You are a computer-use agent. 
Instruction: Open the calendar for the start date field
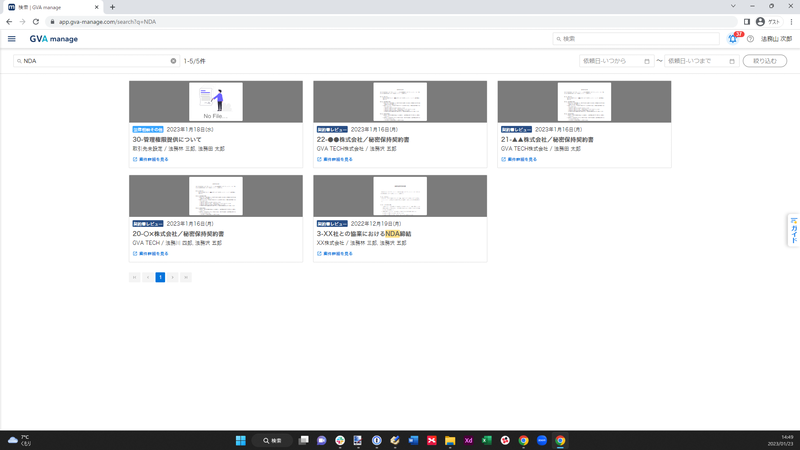click(647, 61)
